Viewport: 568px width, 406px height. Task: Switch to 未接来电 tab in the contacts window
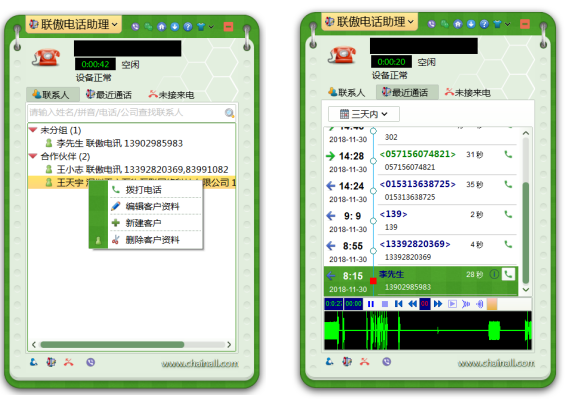coord(171,95)
